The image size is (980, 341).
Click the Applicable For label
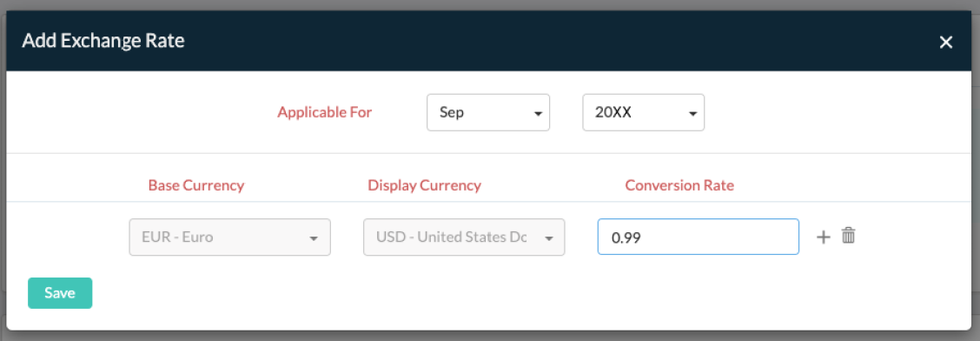[x=324, y=112]
